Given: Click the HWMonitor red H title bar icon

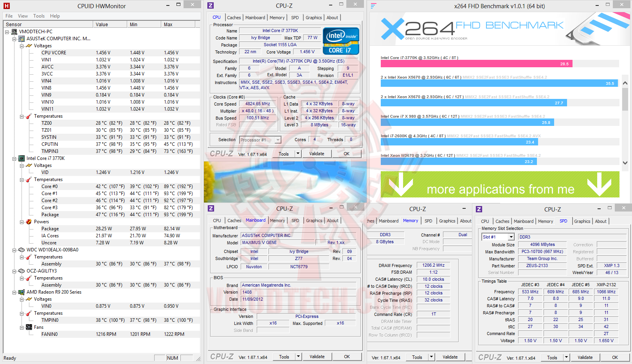Looking at the screenshot, I should 6,6.
